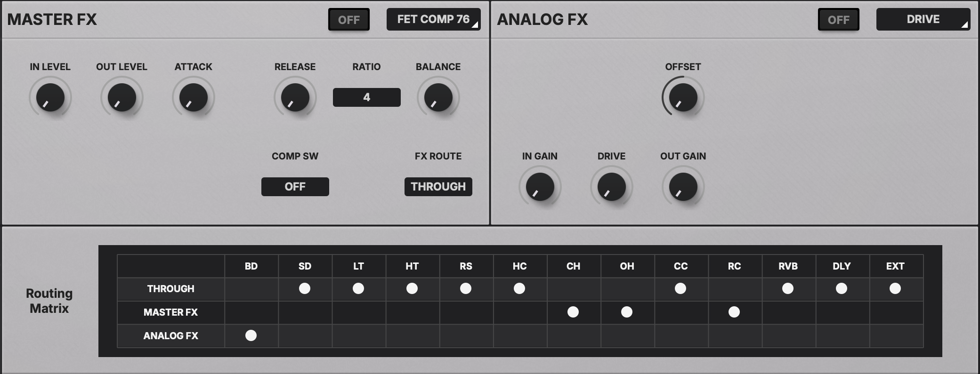Route BD to THROUGH in matrix
980x374 pixels.
tap(251, 289)
